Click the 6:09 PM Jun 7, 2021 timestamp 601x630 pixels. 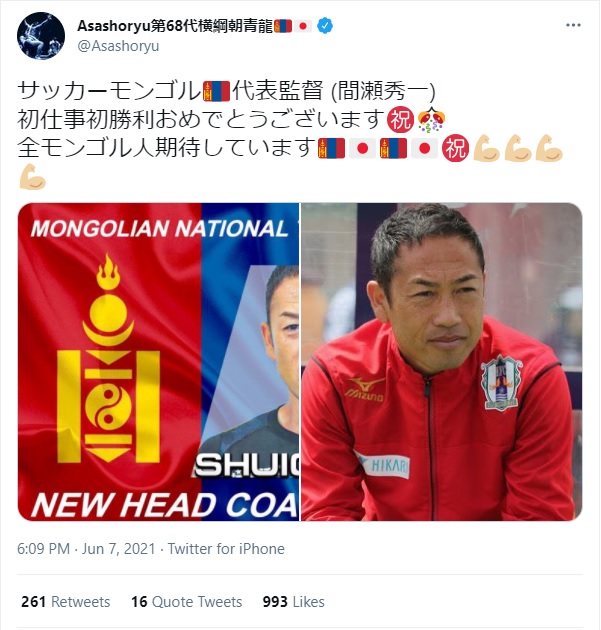click(86, 549)
